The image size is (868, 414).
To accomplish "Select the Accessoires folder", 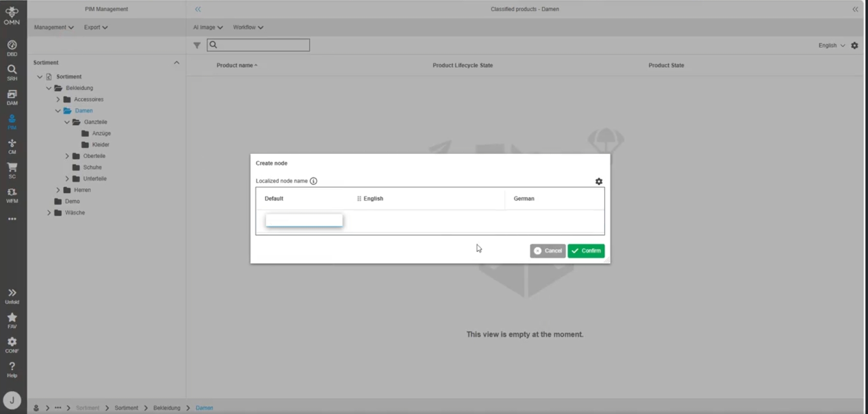I will [x=83, y=99].
